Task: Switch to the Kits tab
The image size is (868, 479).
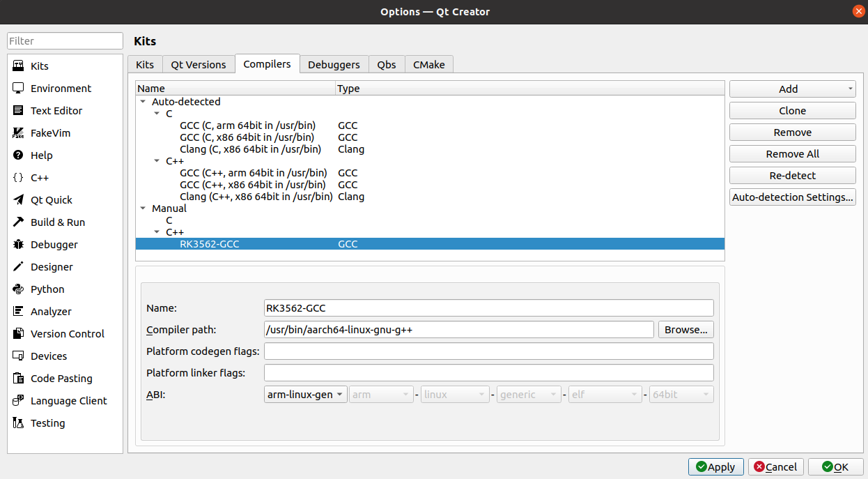Action: [x=145, y=64]
